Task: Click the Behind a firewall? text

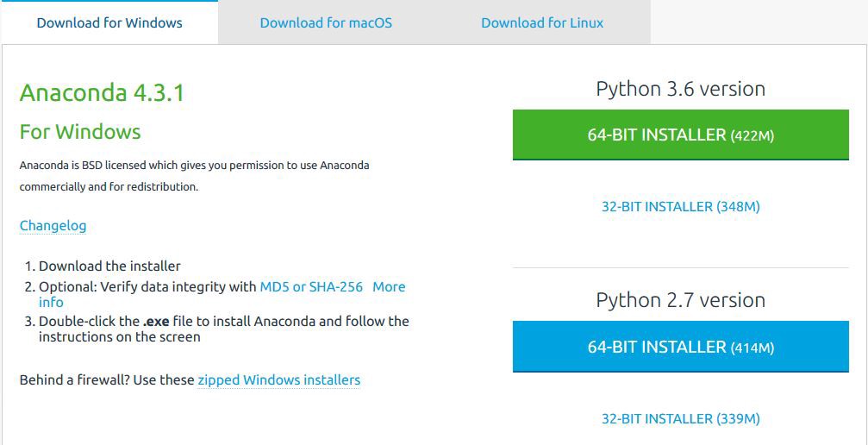Action: pyautogui.click(x=77, y=380)
